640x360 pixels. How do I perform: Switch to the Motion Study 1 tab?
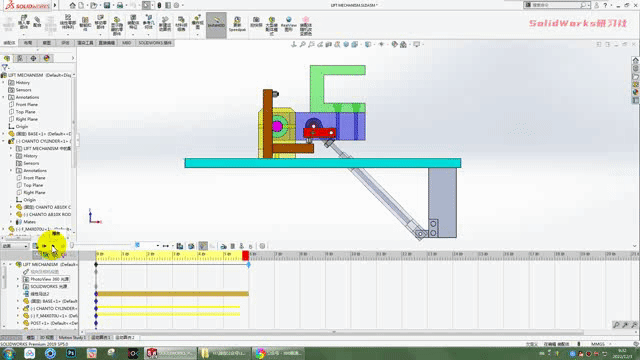coord(72,338)
